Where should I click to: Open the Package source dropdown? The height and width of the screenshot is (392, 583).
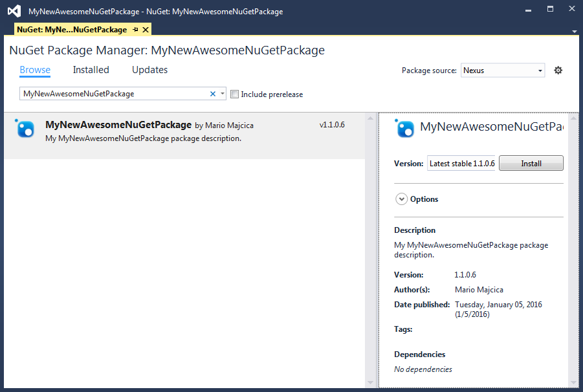point(503,71)
